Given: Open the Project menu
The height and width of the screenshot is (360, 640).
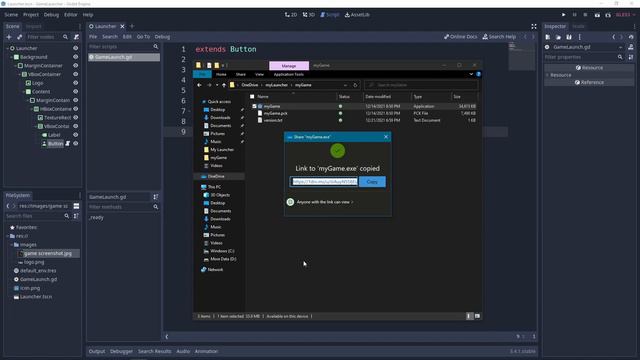Looking at the screenshot, I should tap(31, 15).
